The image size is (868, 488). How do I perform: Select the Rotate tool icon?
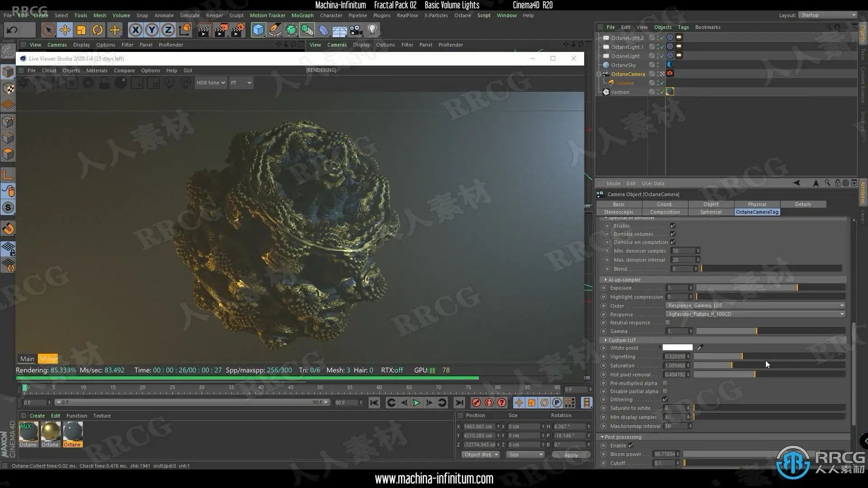pos(98,30)
